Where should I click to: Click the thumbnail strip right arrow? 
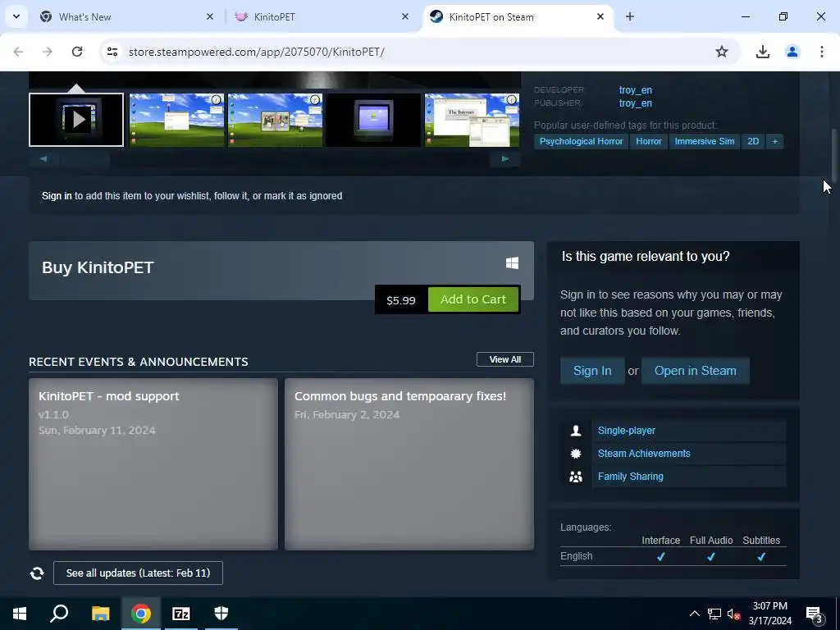point(504,158)
